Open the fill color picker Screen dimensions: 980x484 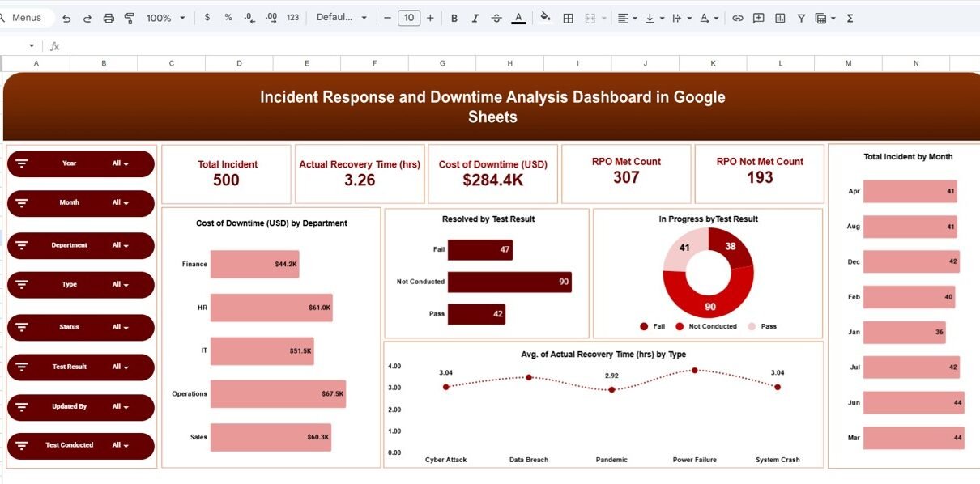coord(545,18)
